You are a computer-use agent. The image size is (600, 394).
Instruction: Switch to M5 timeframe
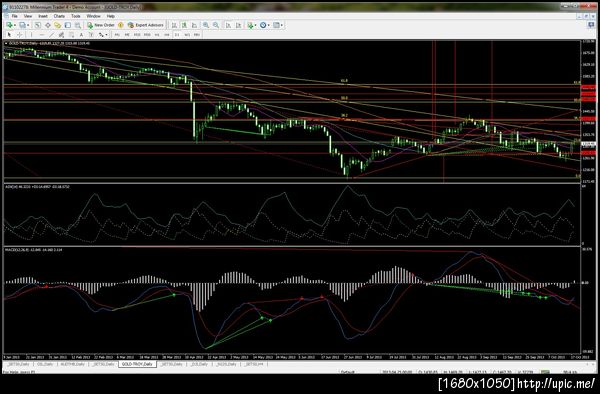[x=127, y=35]
